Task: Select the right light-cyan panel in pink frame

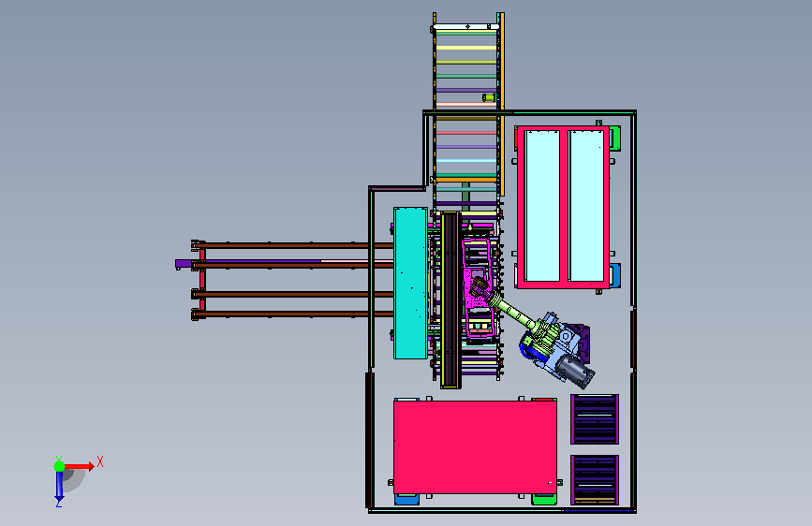Action: [586, 206]
